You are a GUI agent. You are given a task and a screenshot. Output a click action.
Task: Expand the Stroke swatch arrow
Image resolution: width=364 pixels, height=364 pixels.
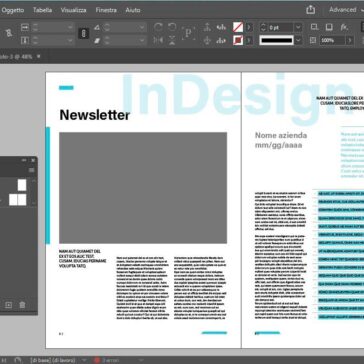(249, 41)
